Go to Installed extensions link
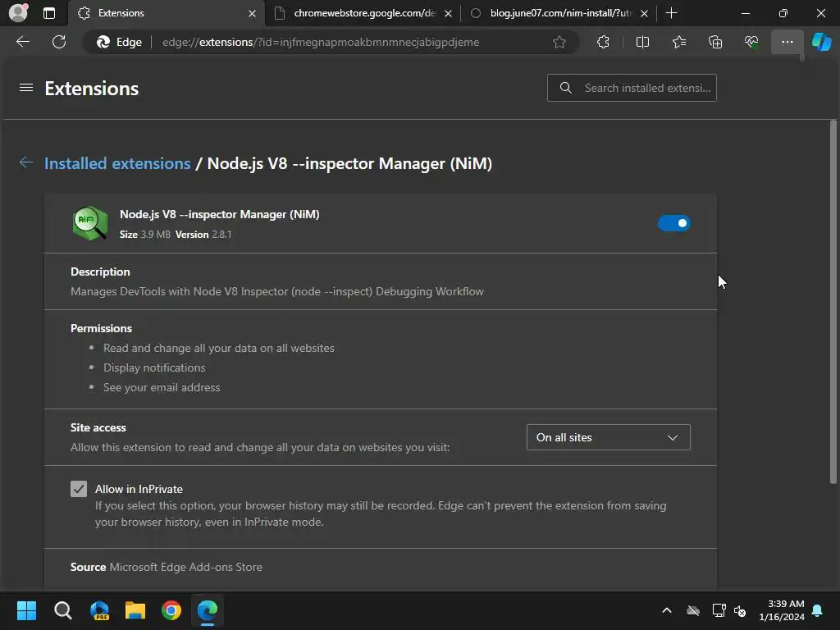 (117, 163)
